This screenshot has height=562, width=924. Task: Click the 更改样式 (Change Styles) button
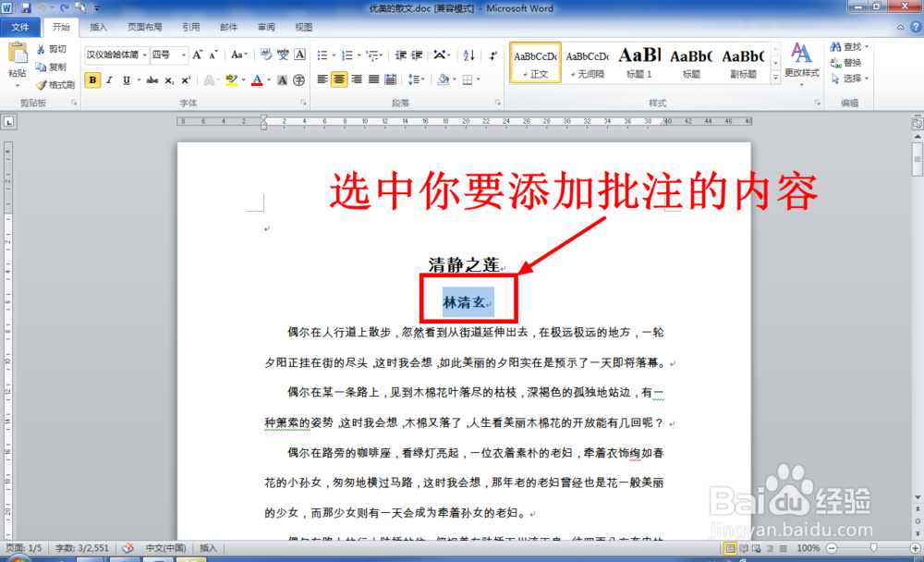coord(802,63)
